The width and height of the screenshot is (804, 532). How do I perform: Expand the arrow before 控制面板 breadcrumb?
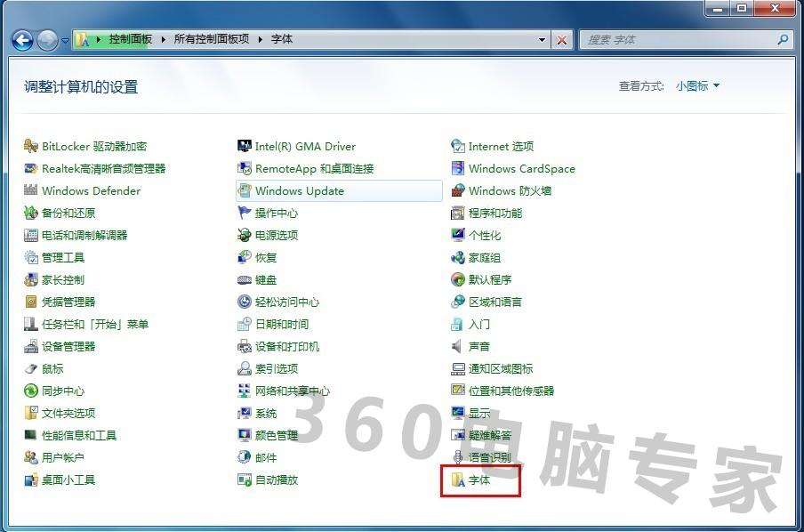coord(99,39)
